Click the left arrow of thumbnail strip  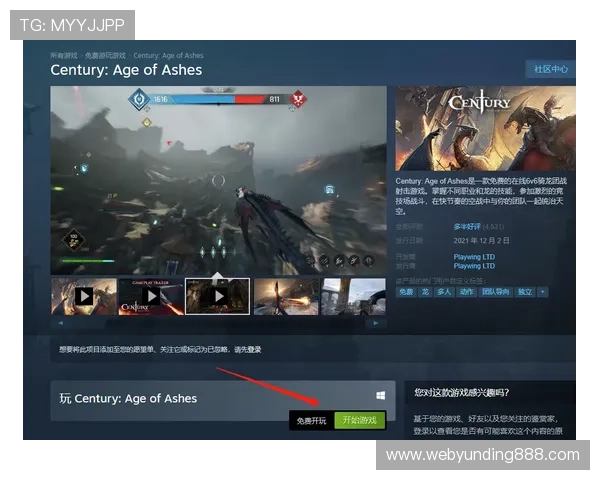(x=60, y=323)
